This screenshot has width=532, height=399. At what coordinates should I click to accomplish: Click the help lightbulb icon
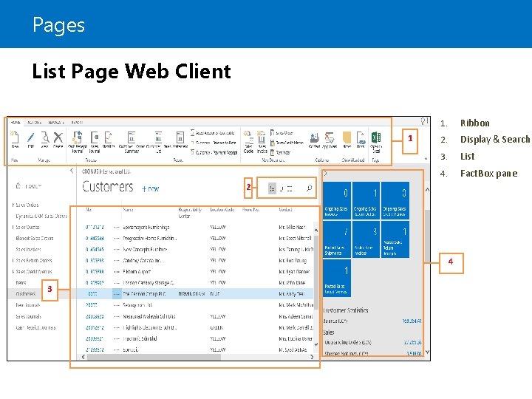(x=423, y=120)
